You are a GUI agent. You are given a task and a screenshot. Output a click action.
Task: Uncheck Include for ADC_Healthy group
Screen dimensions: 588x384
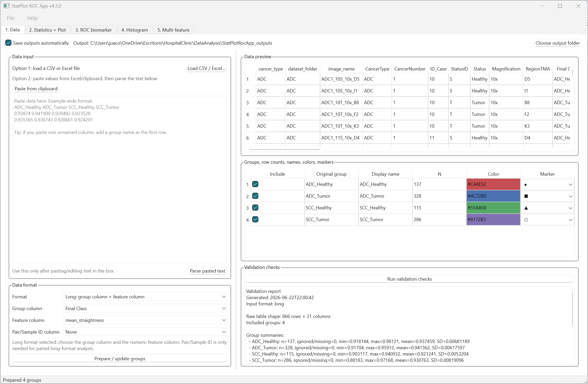coord(255,184)
